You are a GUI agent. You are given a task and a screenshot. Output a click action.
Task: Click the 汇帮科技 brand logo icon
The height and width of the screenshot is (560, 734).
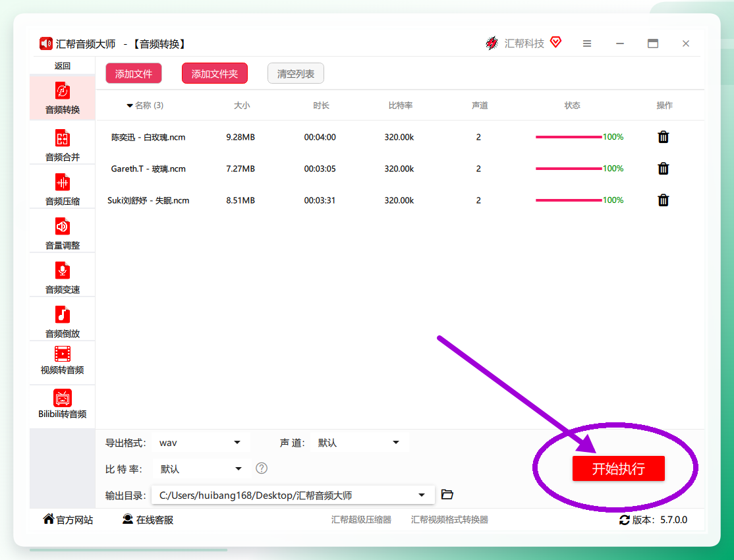[x=492, y=43]
